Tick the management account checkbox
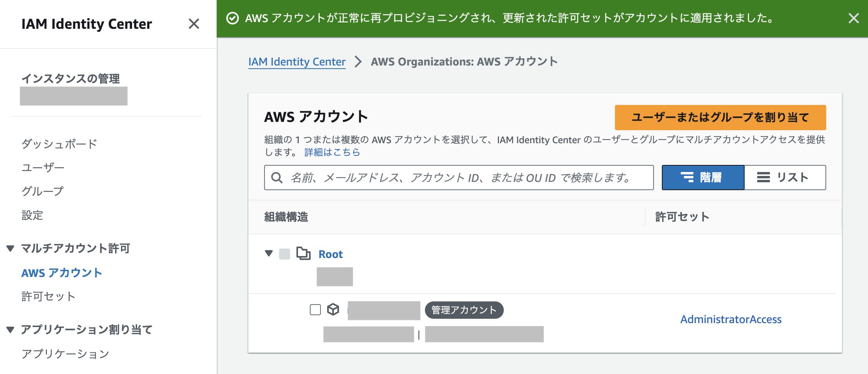Image resolution: width=868 pixels, height=374 pixels. [x=315, y=310]
